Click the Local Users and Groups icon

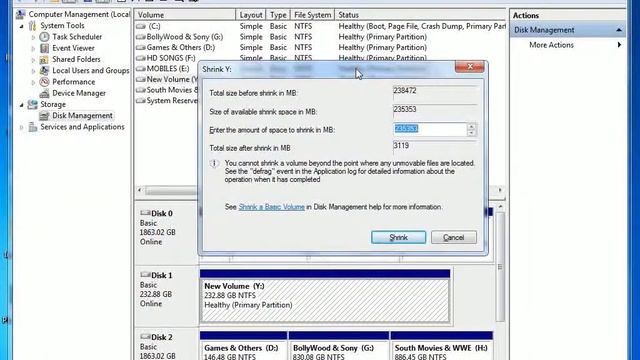coord(44,71)
